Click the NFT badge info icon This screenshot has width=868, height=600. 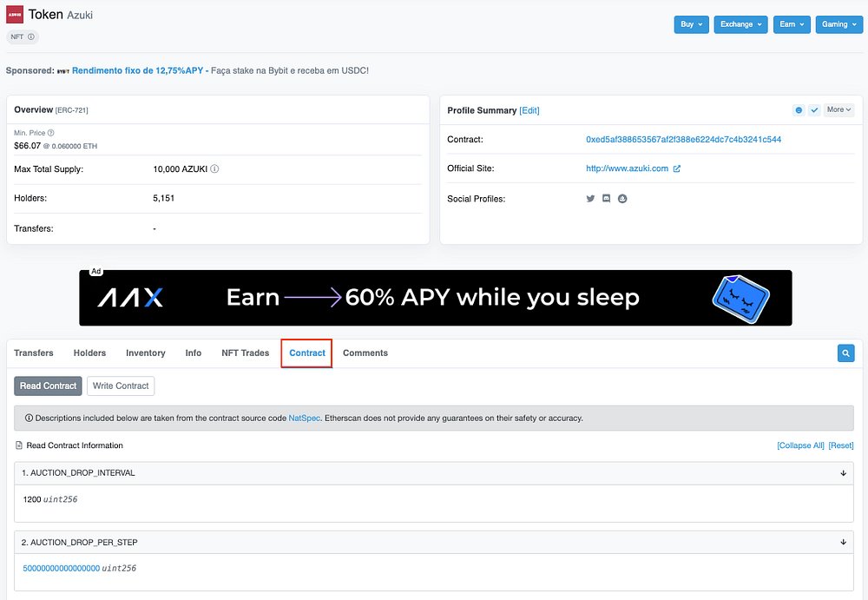click(x=31, y=37)
